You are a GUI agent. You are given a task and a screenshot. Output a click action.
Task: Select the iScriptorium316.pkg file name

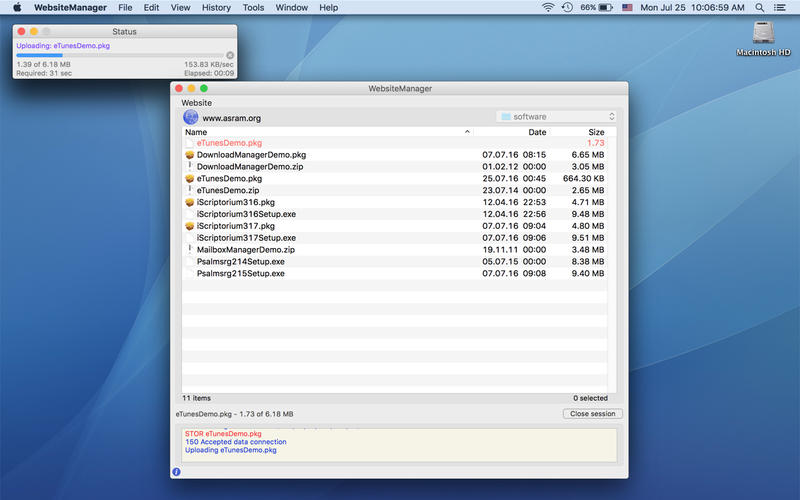[x=236, y=202]
